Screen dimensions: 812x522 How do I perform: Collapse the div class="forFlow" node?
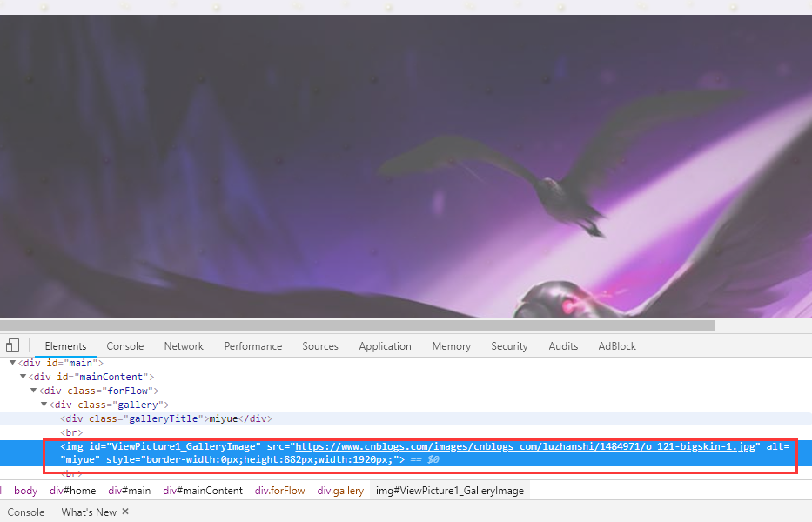[33, 391]
